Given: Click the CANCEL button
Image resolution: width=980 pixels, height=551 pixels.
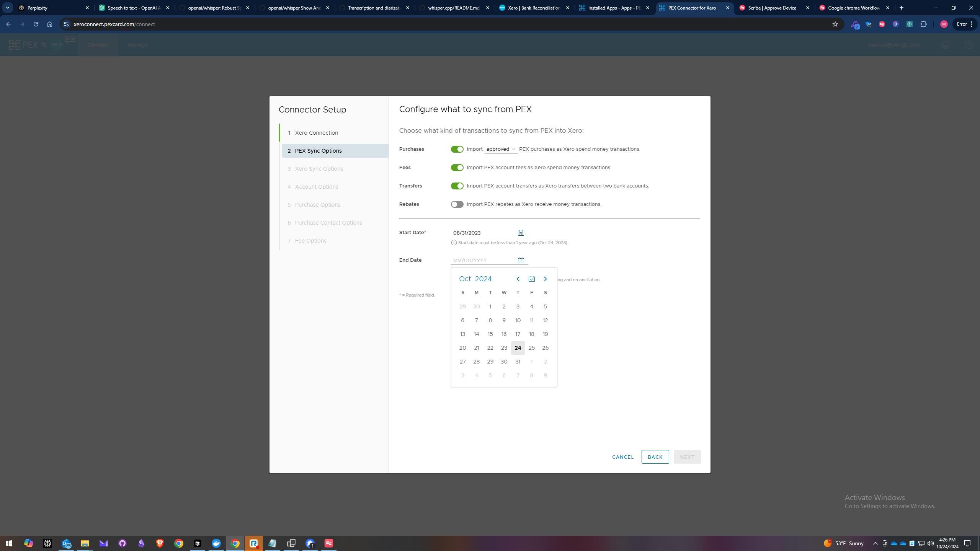Looking at the screenshot, I should (623, 457).
